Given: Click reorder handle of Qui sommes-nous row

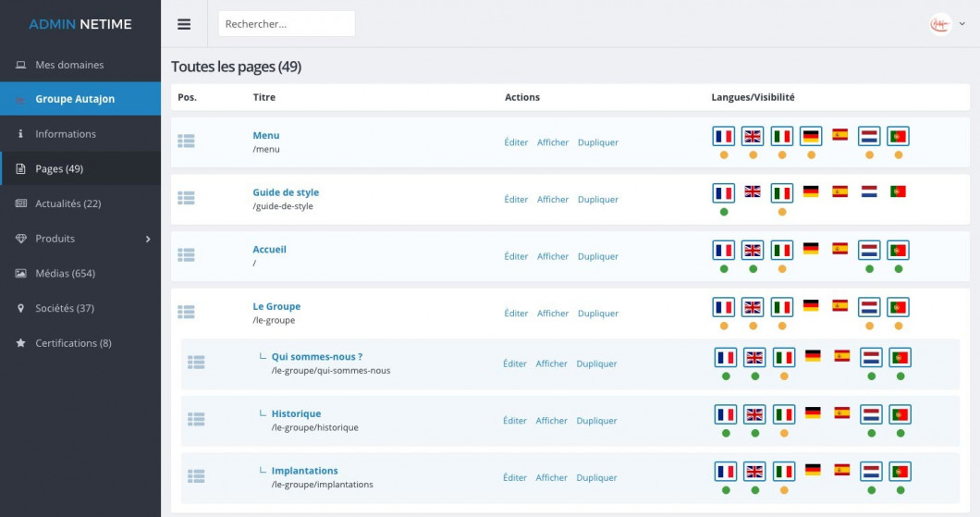Looking at the screenshot, I should [x=196, y=363].
